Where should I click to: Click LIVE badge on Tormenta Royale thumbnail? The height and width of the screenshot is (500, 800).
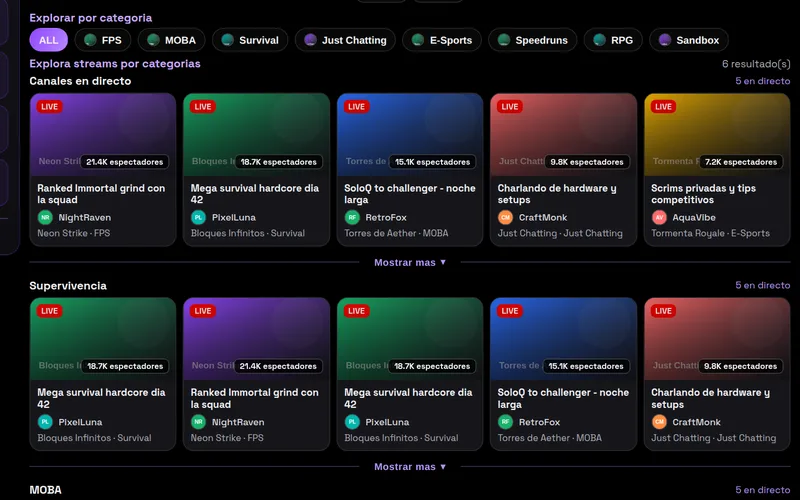click(663, 107)
